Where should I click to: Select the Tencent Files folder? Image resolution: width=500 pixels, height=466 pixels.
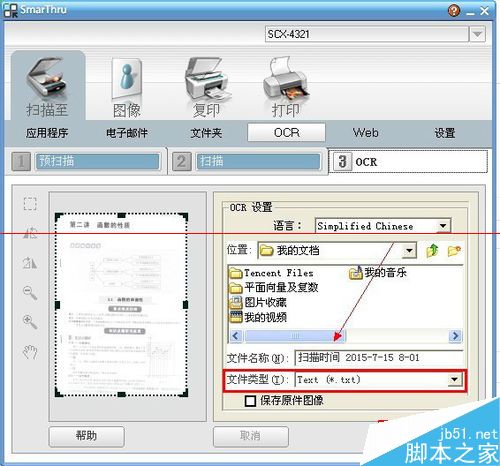[272, 273]
